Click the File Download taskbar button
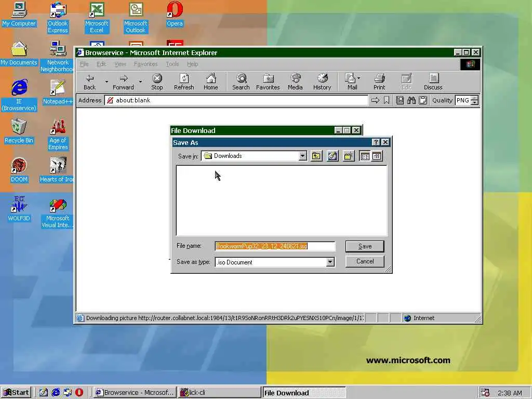The height and width of the screenshot is (399, 532). [304, 393]
